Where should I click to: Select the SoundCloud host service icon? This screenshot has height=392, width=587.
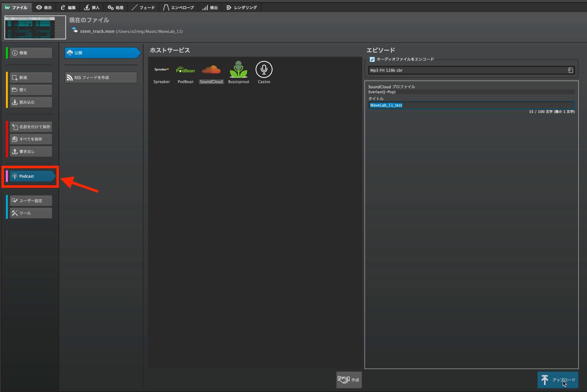211,70
